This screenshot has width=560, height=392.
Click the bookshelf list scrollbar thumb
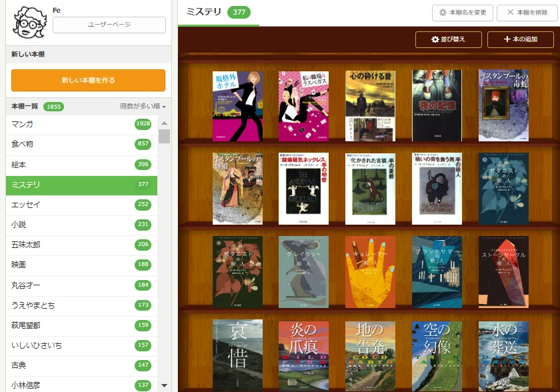(x=164, y=136)
